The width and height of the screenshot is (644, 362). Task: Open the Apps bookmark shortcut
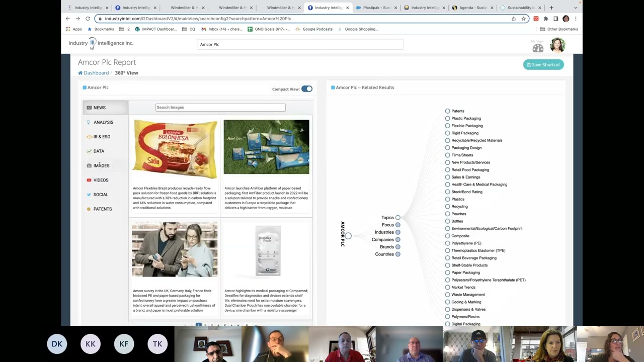(73, 29)
